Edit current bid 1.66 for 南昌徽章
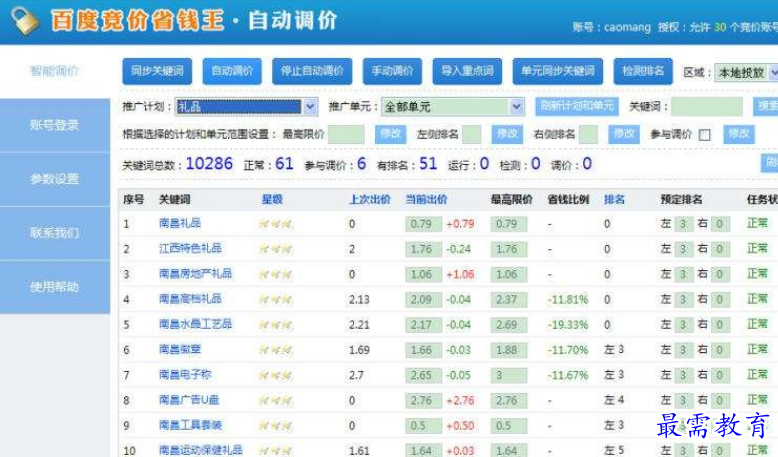778x457 pixels. click(x=423, y=350)
